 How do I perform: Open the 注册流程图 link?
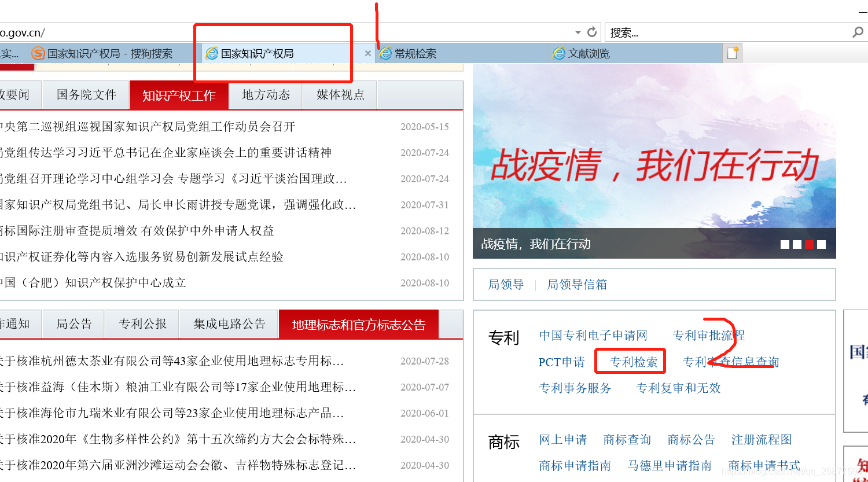[x=762, y=440]
